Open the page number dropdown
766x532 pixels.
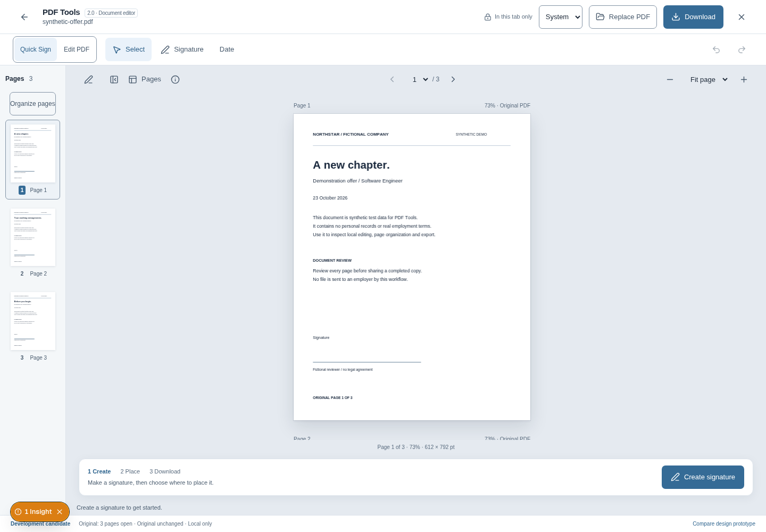point(420,79)
